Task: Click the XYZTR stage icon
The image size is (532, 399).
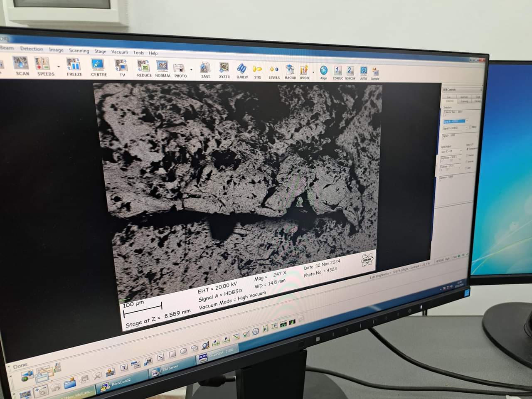Action: [224, 70]
